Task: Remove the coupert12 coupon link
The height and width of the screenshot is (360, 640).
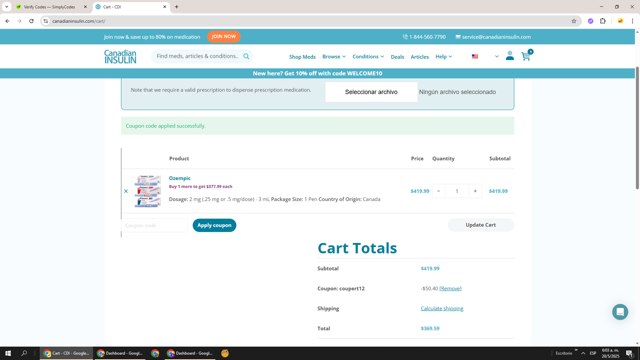Action: point(450,288)
